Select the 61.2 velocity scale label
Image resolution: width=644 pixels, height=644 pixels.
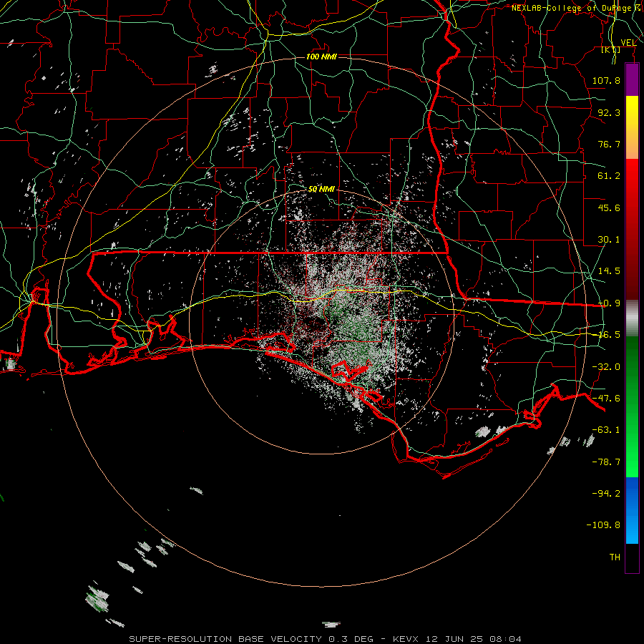pyautogui.click(x=609, y=176)
